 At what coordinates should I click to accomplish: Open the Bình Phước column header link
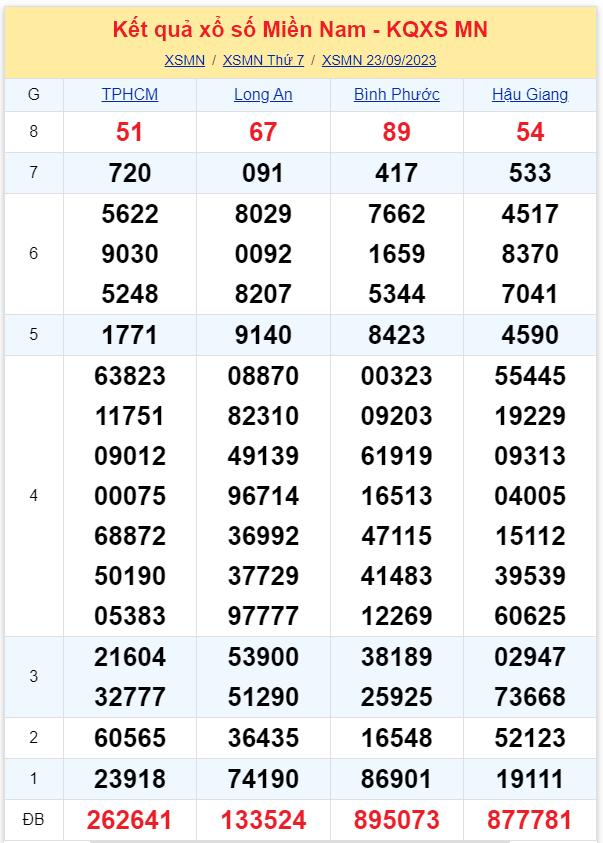coord(397,95)
